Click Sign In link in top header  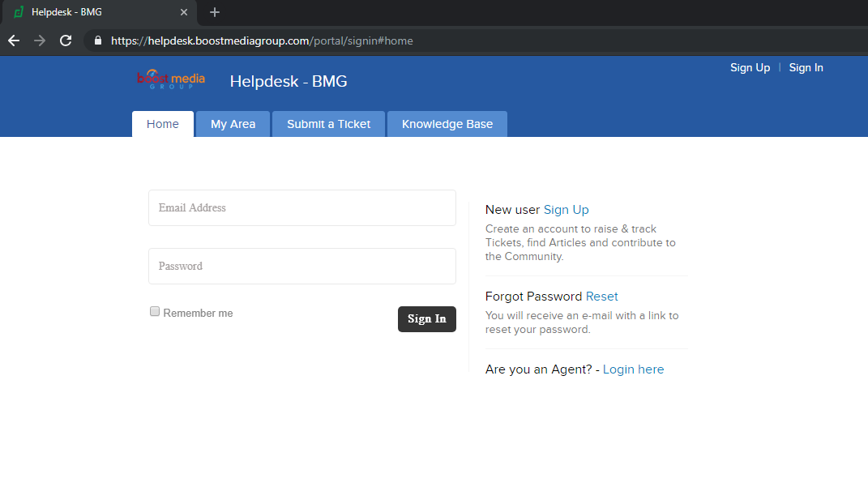coord(806,67)
